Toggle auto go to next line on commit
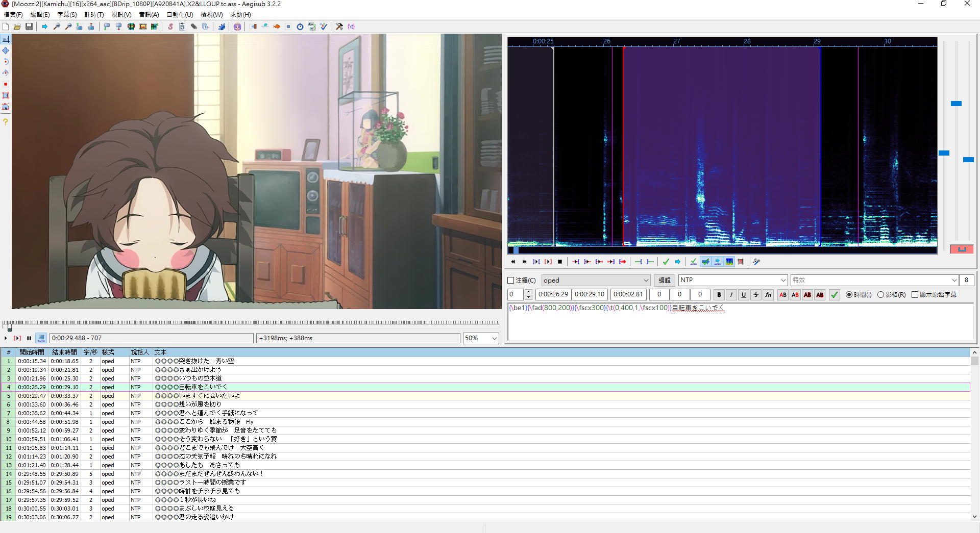The height and width of the screenshot is (533, 980). point(705,262)
